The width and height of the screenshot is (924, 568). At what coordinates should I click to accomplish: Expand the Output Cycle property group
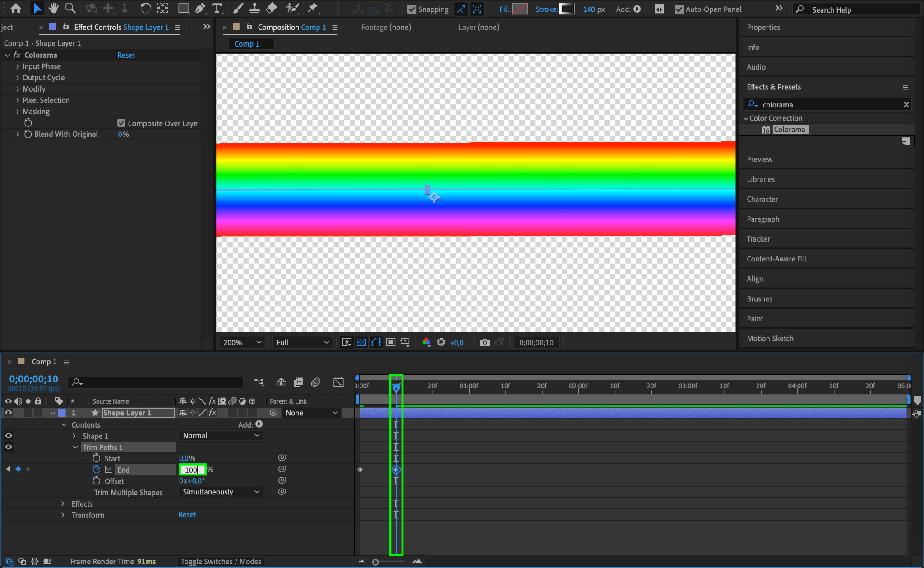click(18, 78)
